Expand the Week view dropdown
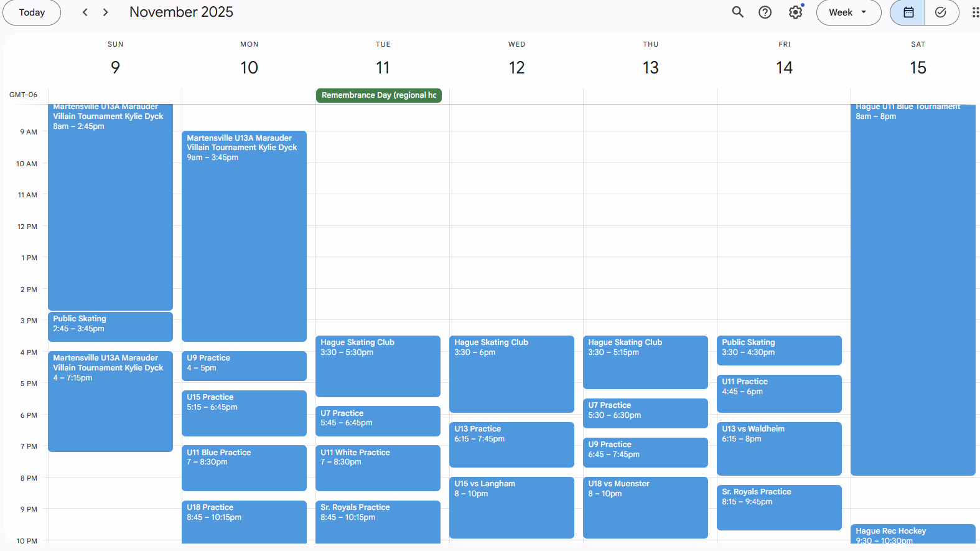This screenshot has width=980, height=551. [x=848, y=12]
